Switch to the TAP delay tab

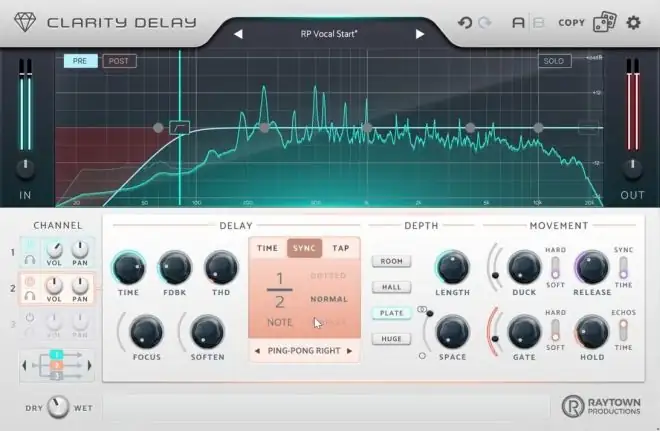[341, 248]
